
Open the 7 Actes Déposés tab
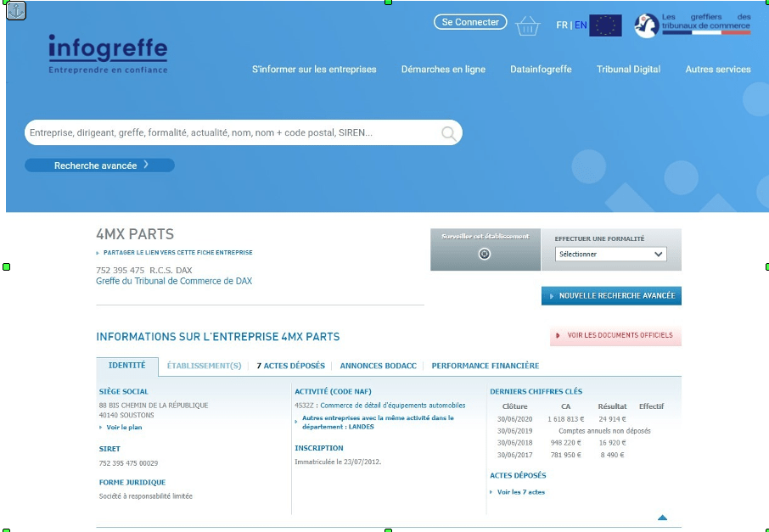tap(290, 366)
